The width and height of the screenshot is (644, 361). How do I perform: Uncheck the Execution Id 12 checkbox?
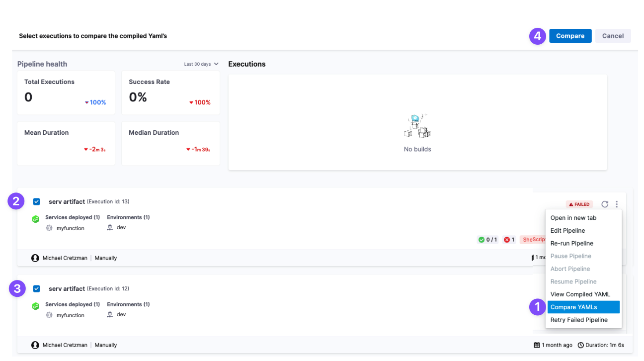[x=36, y=288]
